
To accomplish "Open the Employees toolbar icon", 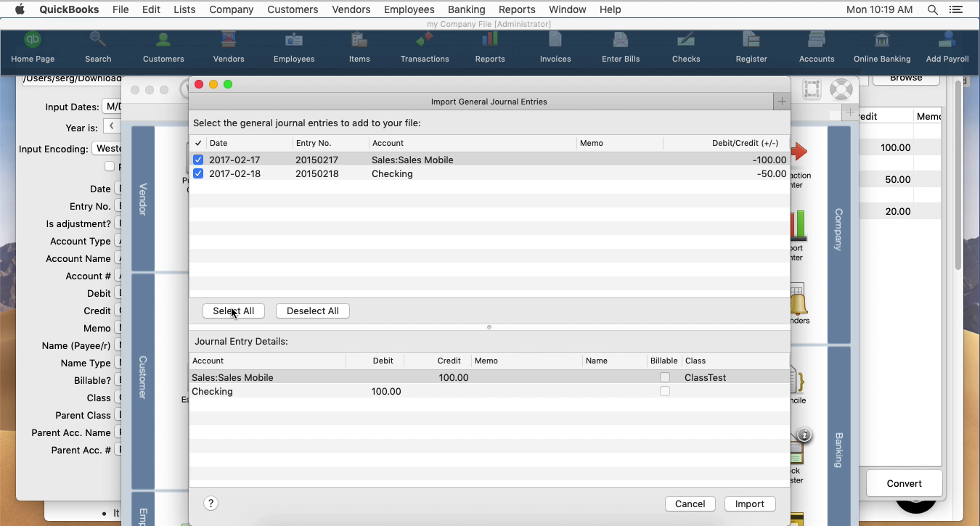I will pos(294,48).
